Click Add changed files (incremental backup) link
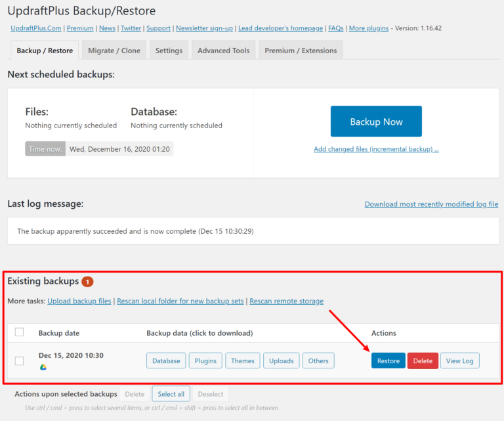 tap(376, 149)
